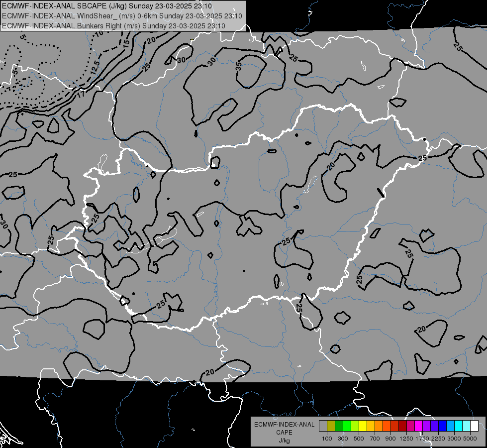
Task: Select the olive swatch right of 100
Action: click(x=331, y=426)
